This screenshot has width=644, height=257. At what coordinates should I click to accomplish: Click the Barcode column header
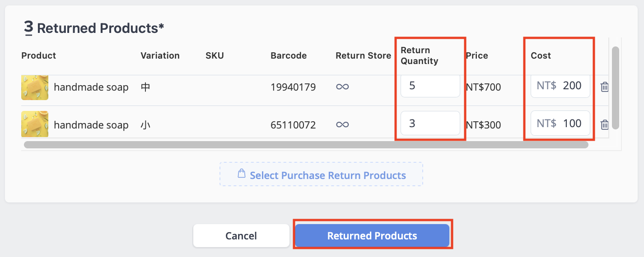pyautogui.click(x=289, y=55)
